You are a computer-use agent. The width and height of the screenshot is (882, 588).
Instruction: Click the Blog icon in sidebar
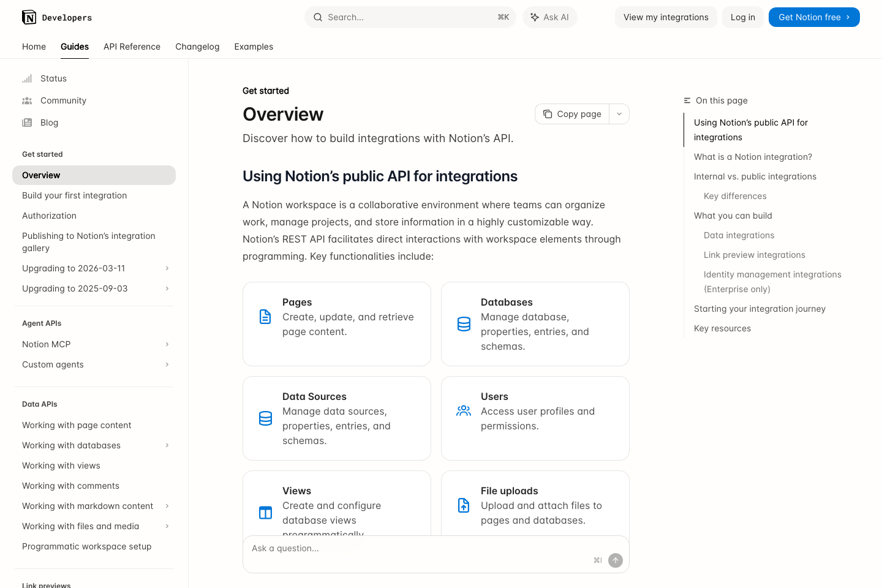coord(27,123)
